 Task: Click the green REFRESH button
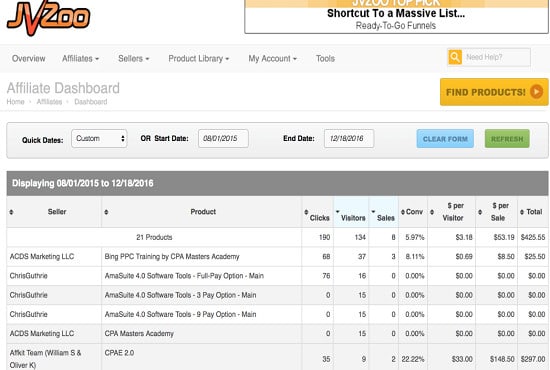click(507, 139)
